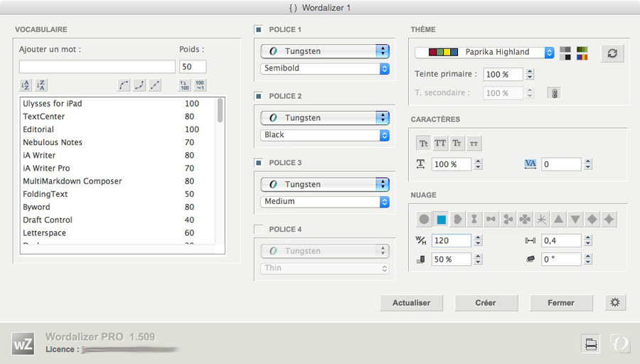Adjust the 0,4 spacing stepper
Image resolution: width=640 pixels, height=364 pixels.
point(587,240)
